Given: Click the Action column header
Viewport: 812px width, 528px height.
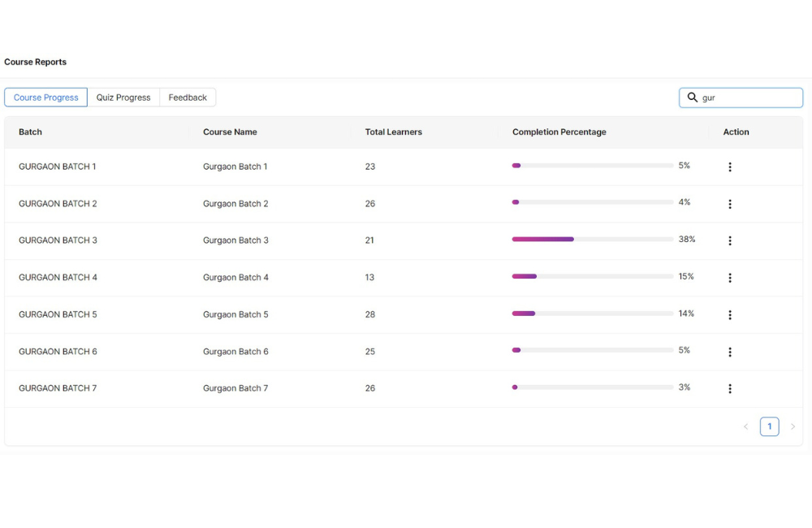Looking at the screenshot, I should (736, 132).
